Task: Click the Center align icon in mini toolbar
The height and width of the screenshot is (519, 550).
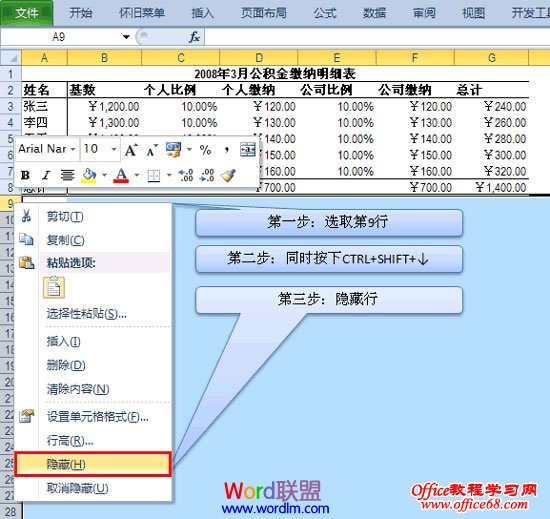Action: pos(67,175)
